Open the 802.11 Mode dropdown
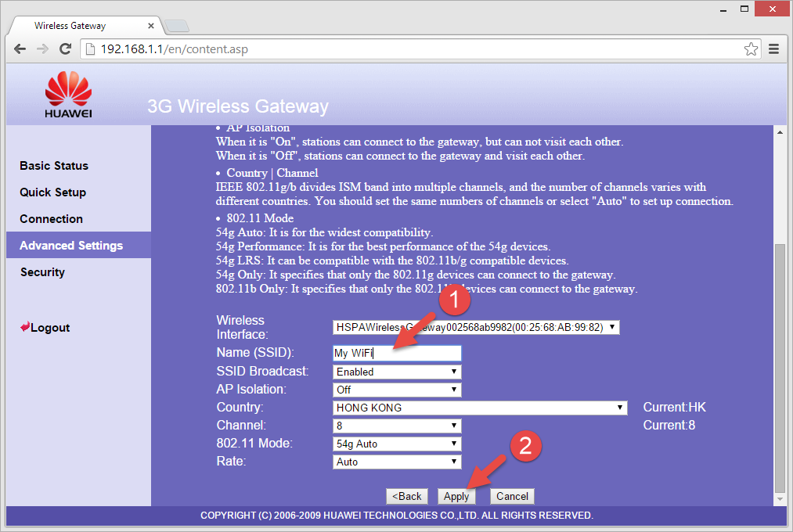793x532 pixels. click(397, 444)
